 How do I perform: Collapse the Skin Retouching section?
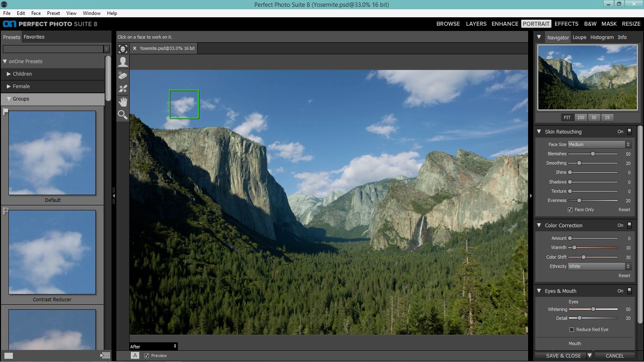pos(539,132)
